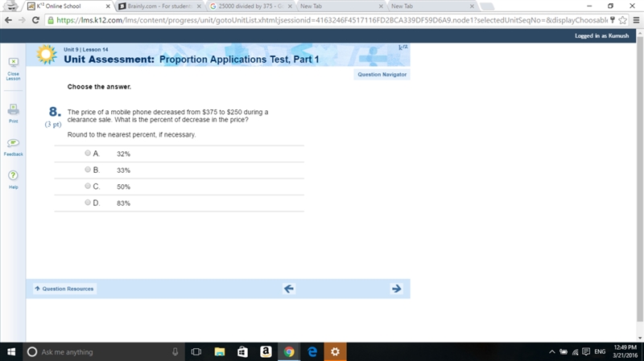Click the Cortana circle icon
The height and width of the screenshot is (361, 644).
click(x=32, y=352)
